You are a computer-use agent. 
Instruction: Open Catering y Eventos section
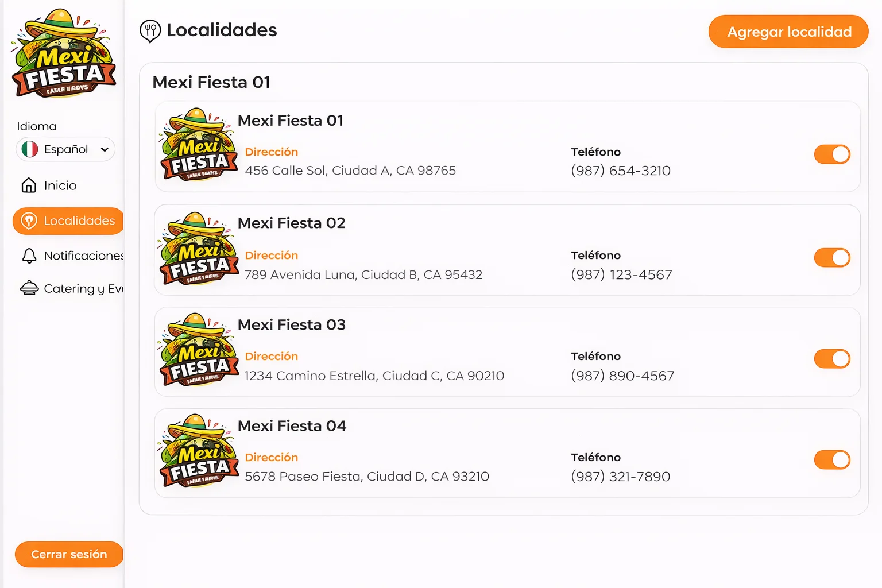click(x=83, y=288)
